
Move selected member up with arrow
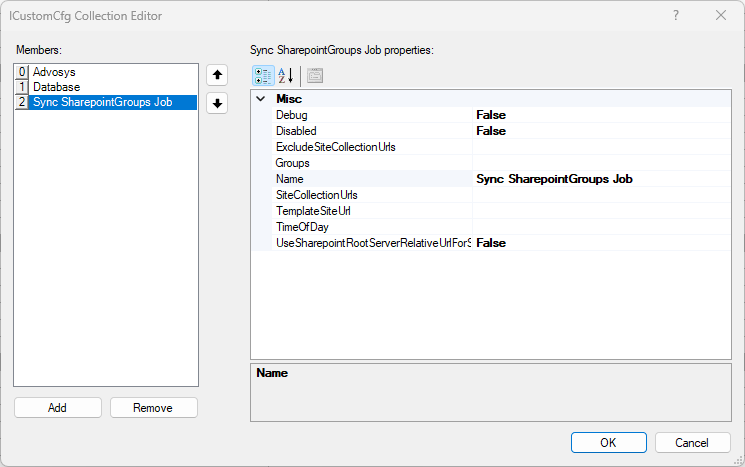217,75
